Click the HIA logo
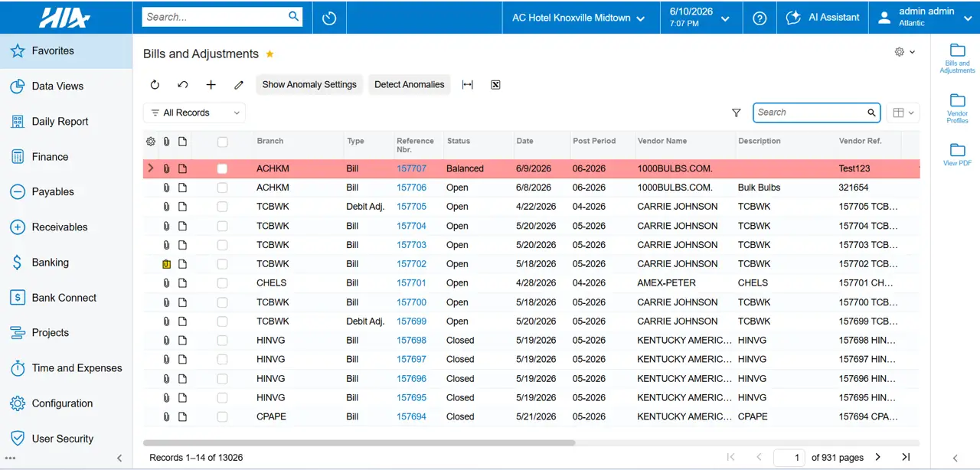This screenshot has height=470, width=980. 64,17
